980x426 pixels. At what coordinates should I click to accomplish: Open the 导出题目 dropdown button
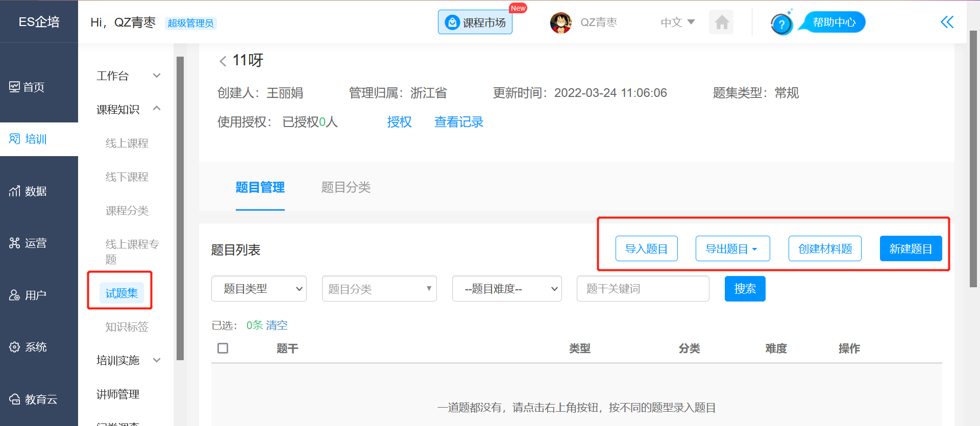[x=732, y=249]
